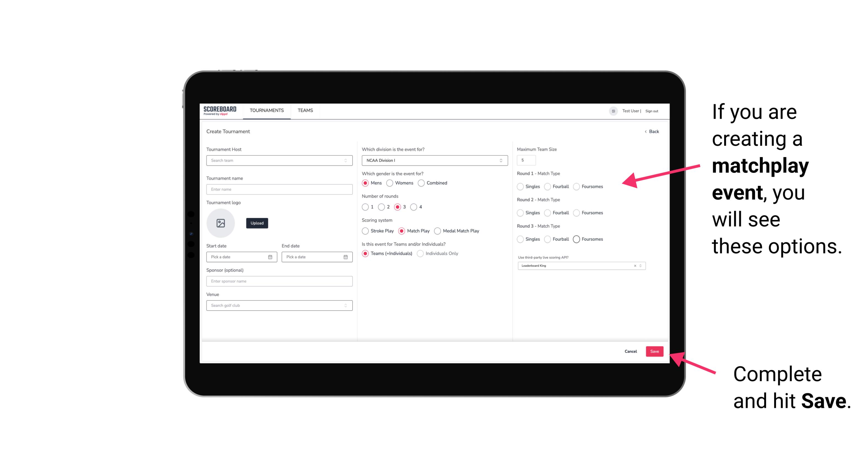Click the Leaderboard King API remove icon
This screenshot has width=868, height=467.
634,266
